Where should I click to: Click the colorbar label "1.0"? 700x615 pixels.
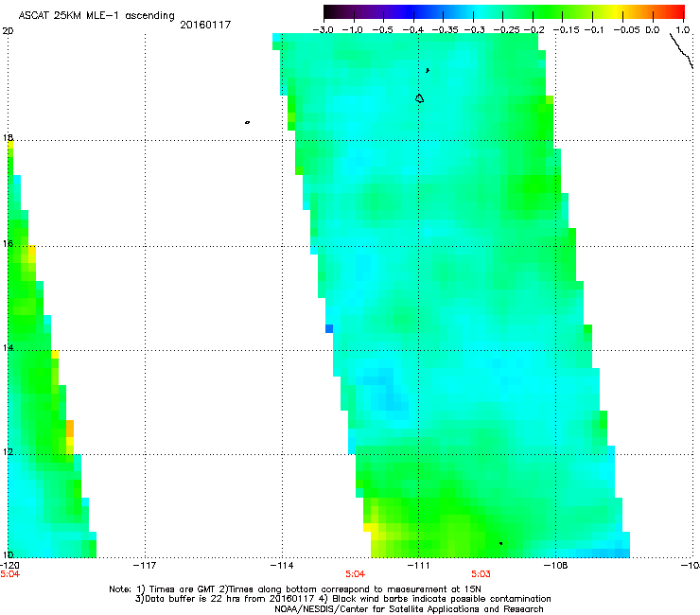(683, 30)
